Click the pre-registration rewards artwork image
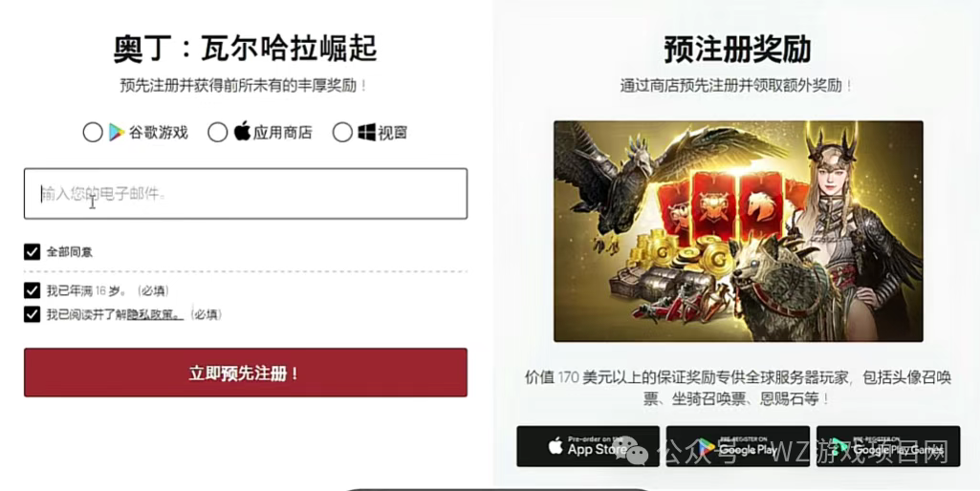Image resolution: width=980 pixels, height=491 pixels. tap(738, 231)
